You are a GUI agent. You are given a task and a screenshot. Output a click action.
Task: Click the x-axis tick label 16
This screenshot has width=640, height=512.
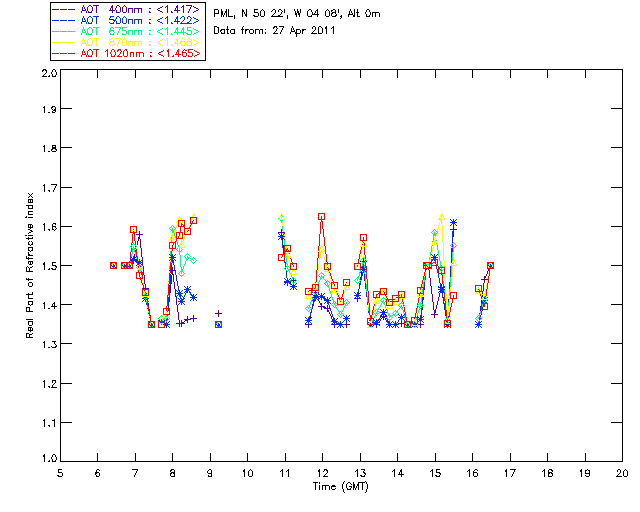(x=473, y=473)
